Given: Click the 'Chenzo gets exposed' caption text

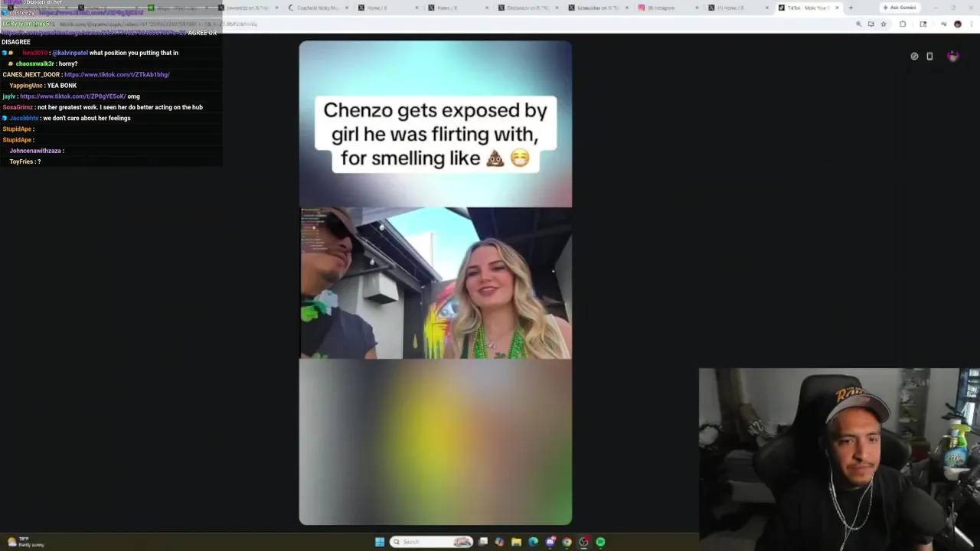Looking at the screenshot, I should click(x=435, y=134).
